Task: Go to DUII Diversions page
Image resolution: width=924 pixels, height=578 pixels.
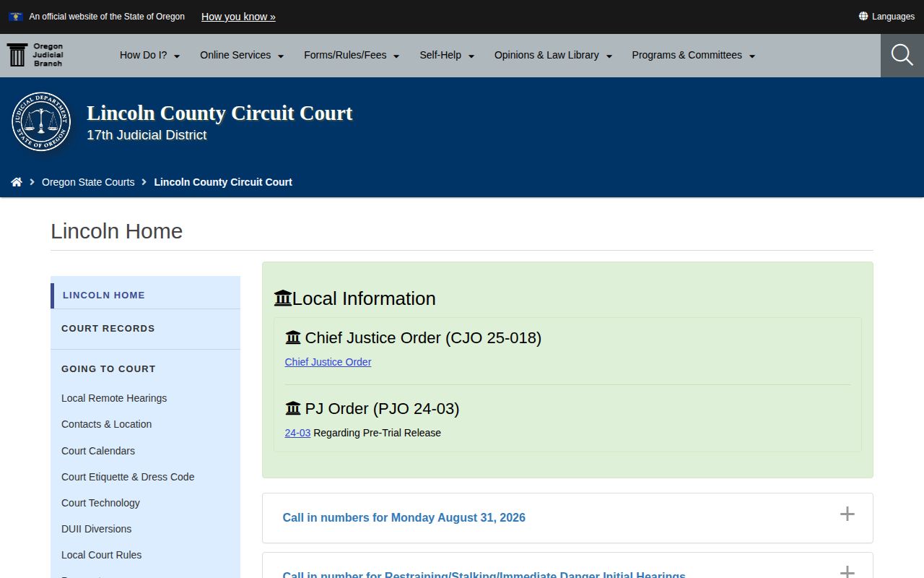Action: click(x=97, y=529)
